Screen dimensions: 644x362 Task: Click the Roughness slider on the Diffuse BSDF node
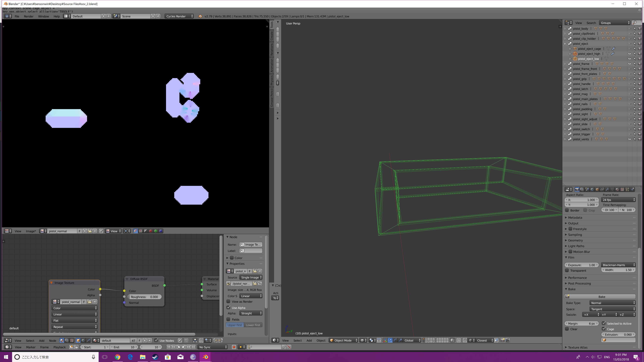(x=144, y=297)
